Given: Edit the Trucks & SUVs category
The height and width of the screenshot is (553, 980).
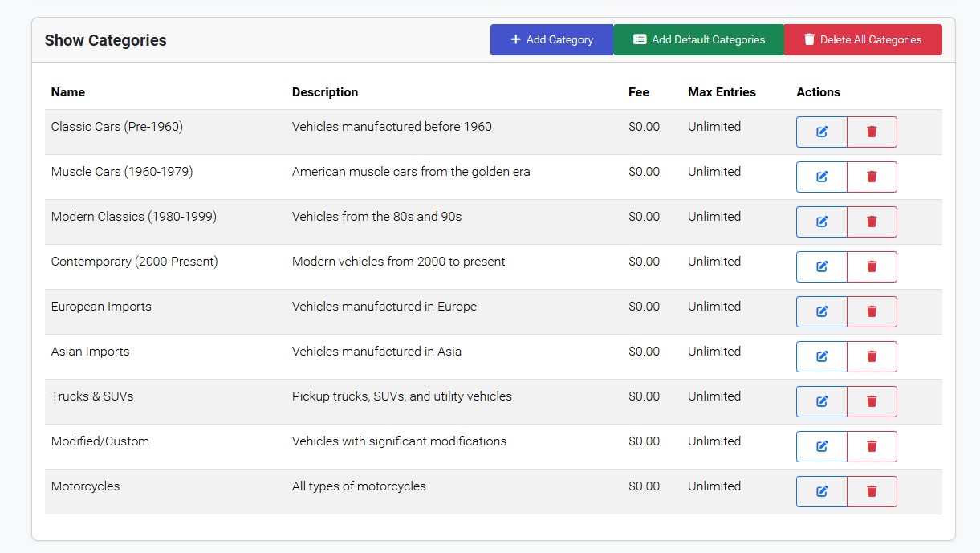Looking at the screenshot, I should pos(821,401).
